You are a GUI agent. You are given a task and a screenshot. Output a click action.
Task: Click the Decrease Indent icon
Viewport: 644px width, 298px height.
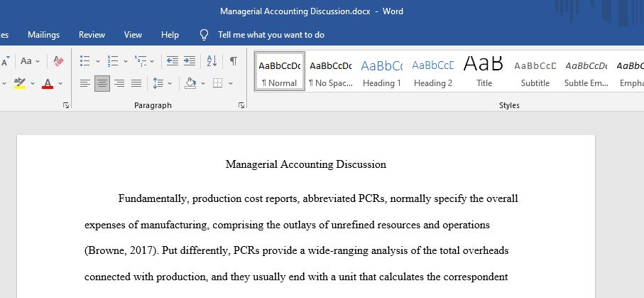tap(173, 61)
